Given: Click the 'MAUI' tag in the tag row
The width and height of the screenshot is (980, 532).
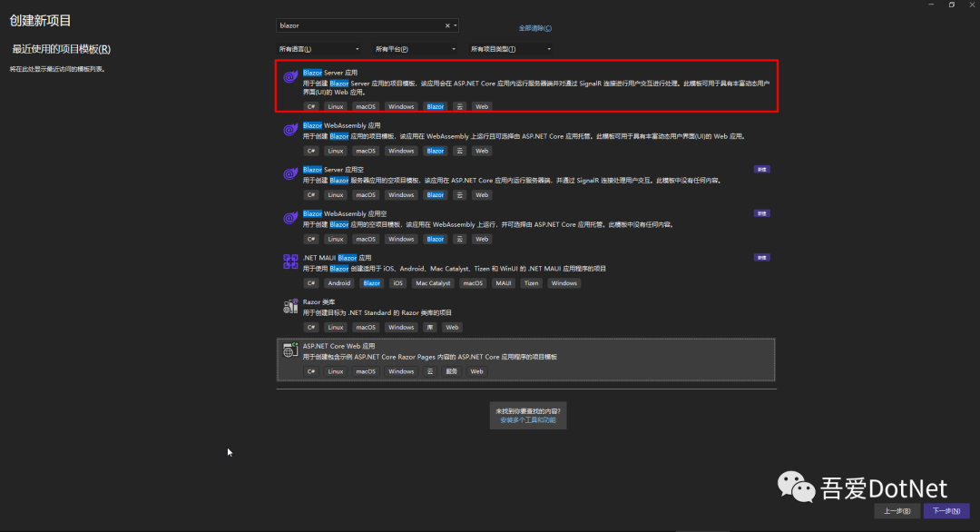Looking at the screenshot, I should [503, 283].
